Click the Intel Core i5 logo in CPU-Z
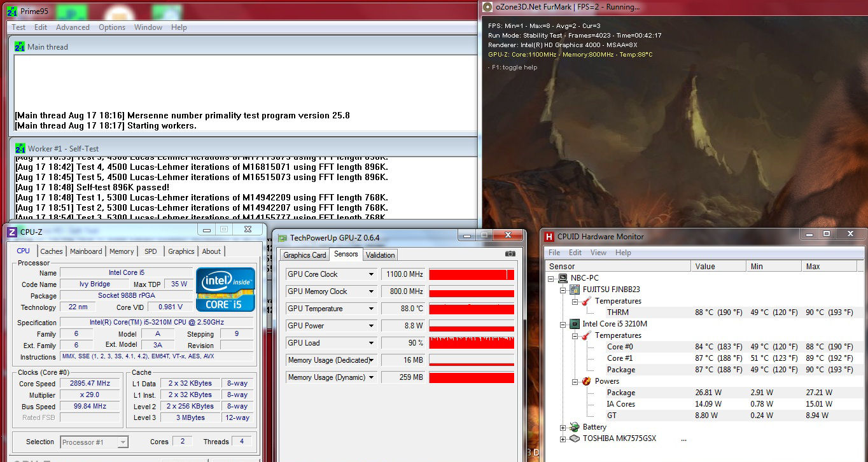Image resolution: width=868 pixels, height=462 pixels. (225, 289)
